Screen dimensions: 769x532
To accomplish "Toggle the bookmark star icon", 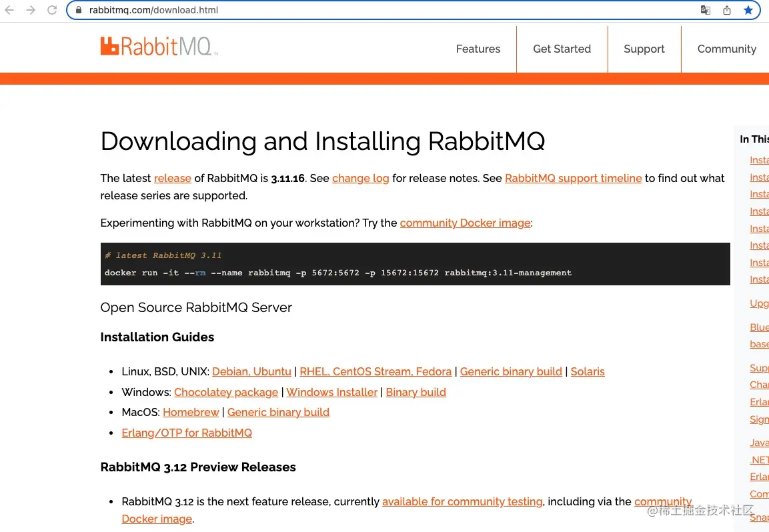I will 748,10.
